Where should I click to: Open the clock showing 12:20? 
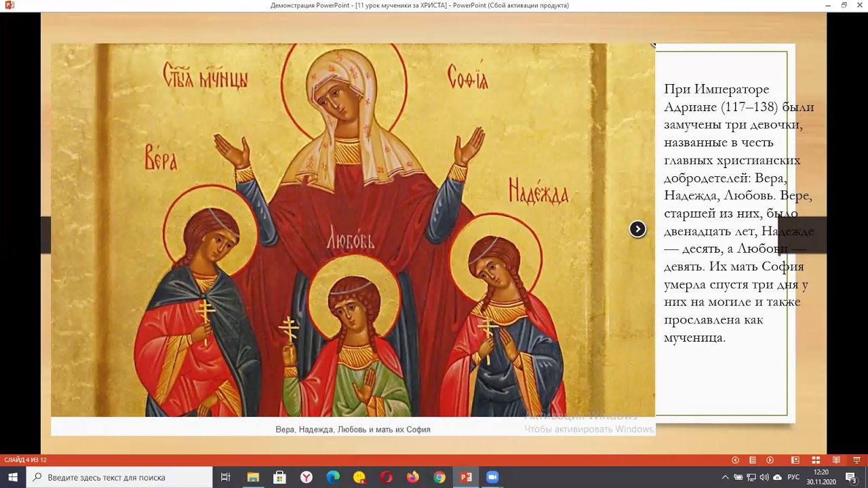click(x=821, y=477)
